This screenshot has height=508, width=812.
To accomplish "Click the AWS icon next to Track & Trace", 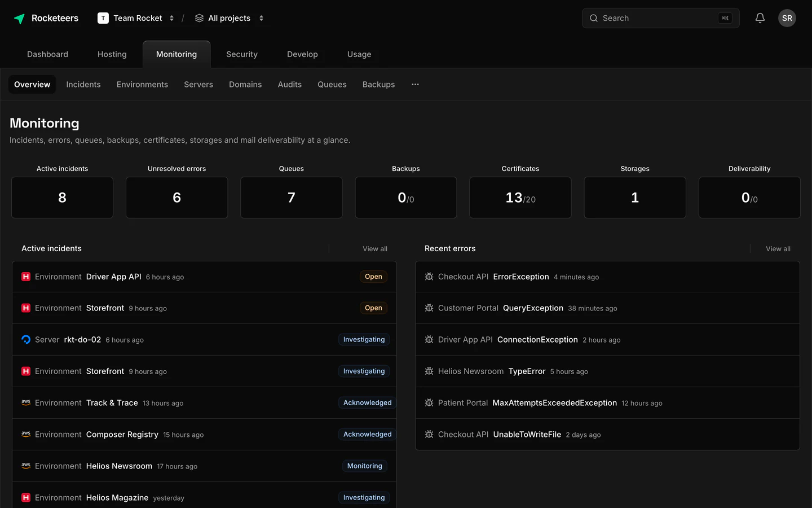I will [x=26, y=402].
